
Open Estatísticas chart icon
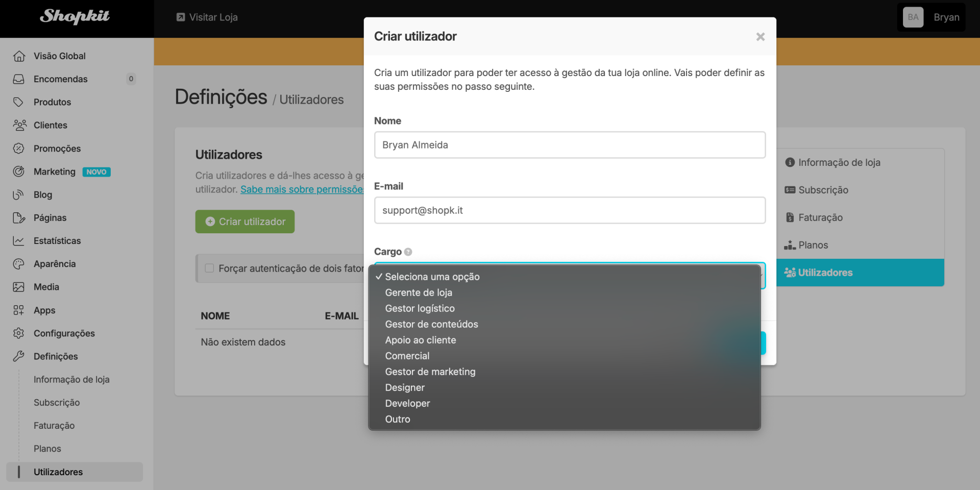[x=19, y=241]
